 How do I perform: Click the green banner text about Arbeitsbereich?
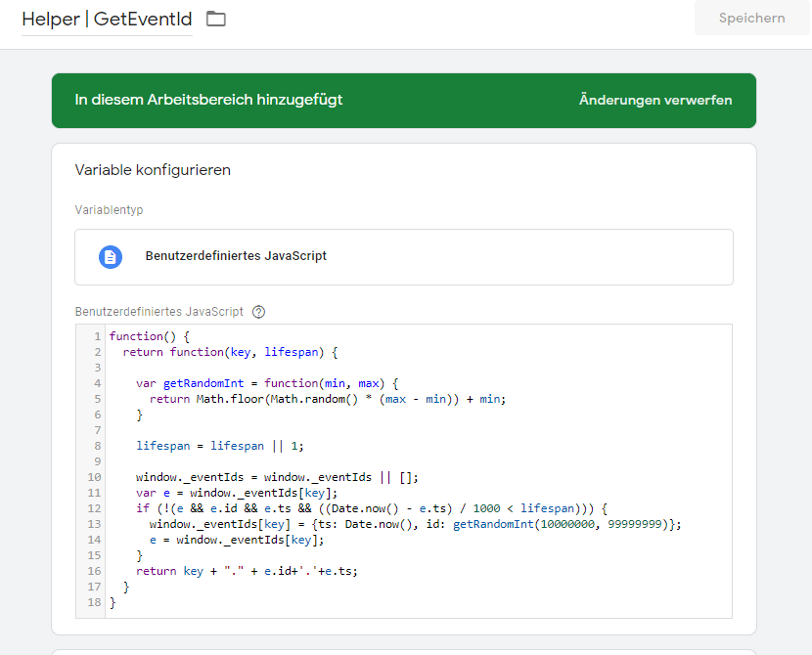click(x=208, y=100)
